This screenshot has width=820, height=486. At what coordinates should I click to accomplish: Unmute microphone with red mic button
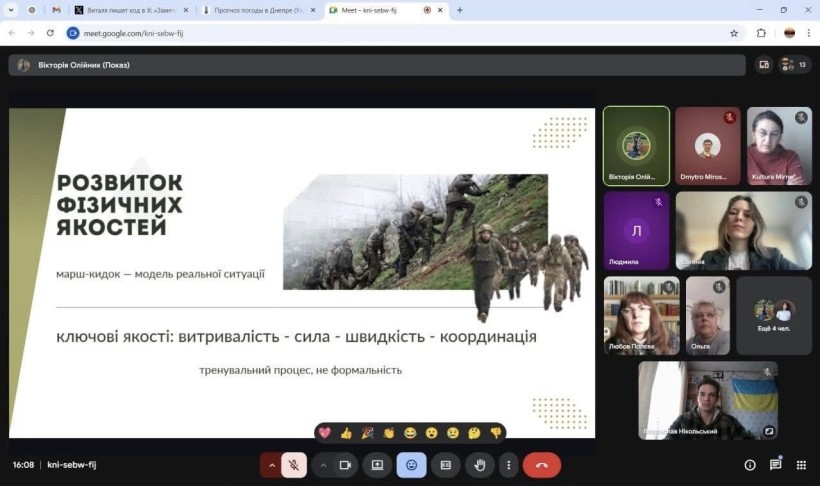294,465
